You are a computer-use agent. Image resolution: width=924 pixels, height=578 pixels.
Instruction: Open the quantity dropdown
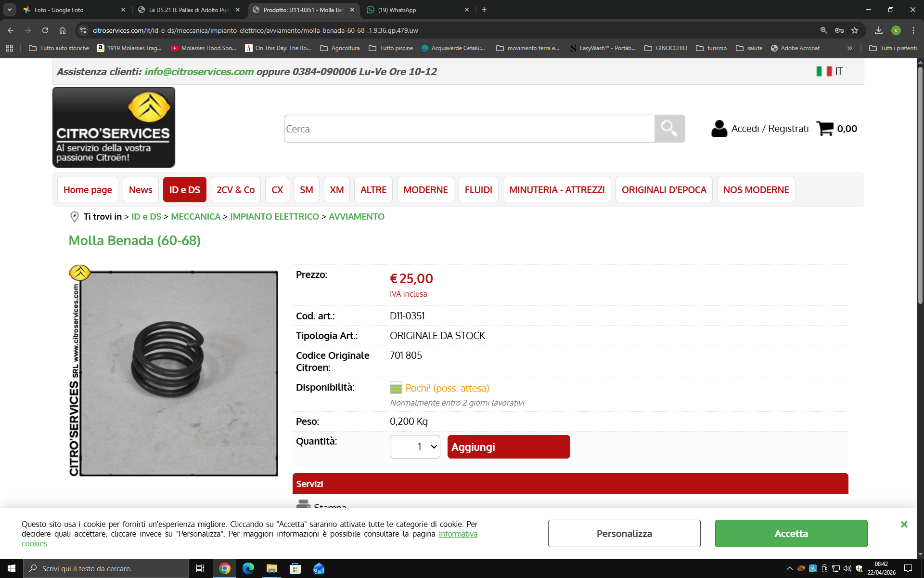tap(415, 447)
